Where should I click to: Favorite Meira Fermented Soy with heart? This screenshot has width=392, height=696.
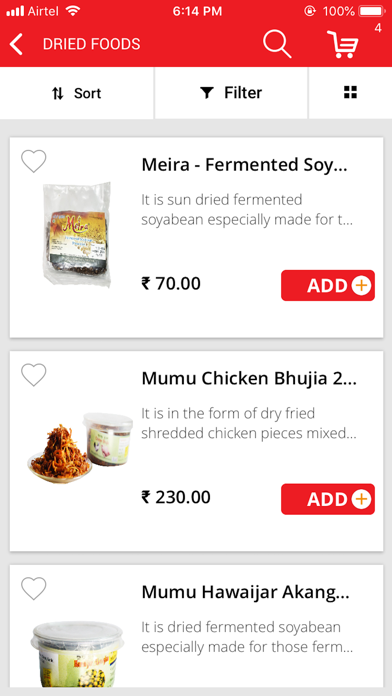click(34, 161)
